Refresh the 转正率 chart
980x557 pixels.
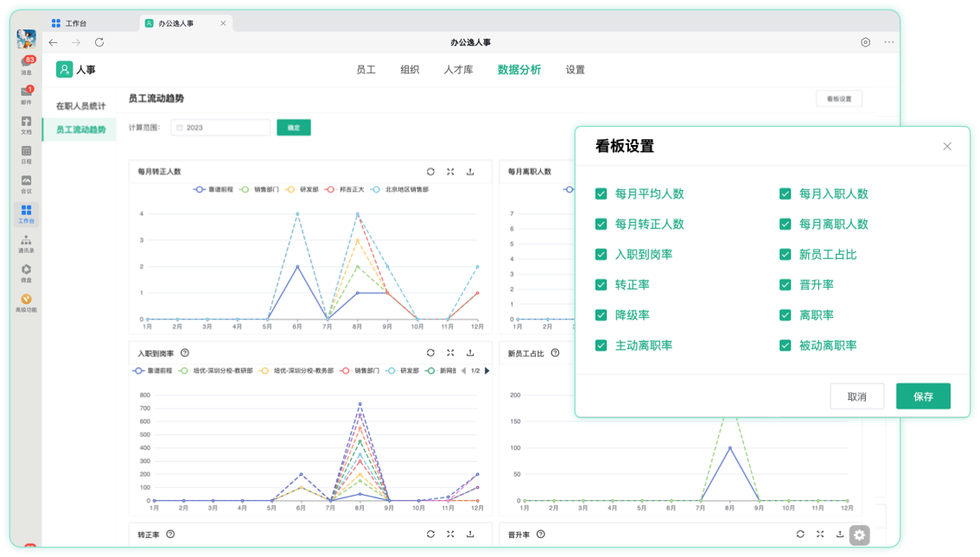[430, 535]
